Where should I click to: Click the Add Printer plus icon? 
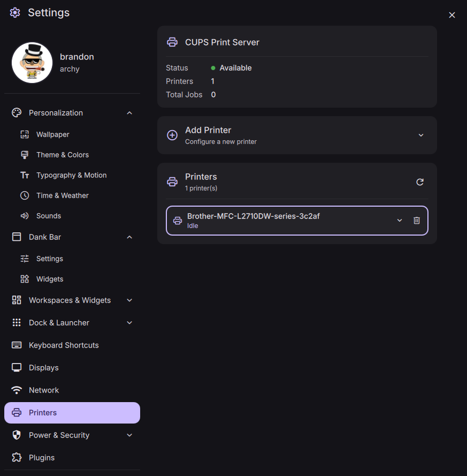click(x=172, y=135)
